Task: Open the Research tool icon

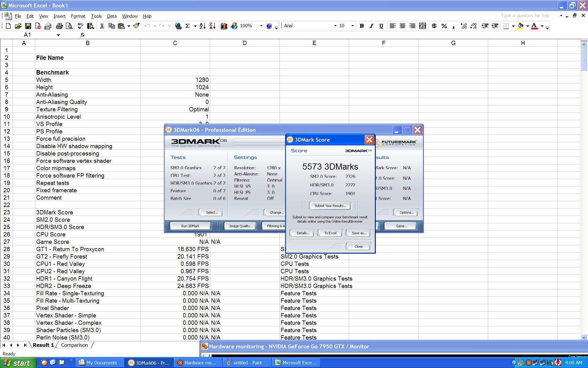Action: coord(90,26)
